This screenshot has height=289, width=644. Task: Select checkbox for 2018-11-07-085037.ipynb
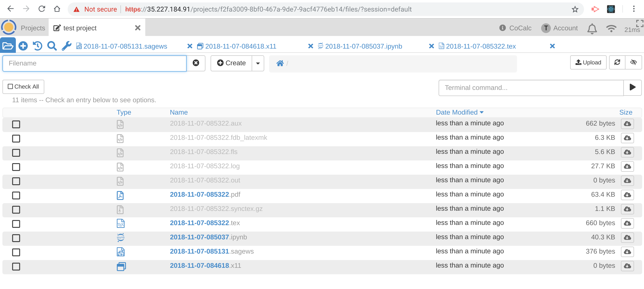pyautogui.click(x=16, y=238)
